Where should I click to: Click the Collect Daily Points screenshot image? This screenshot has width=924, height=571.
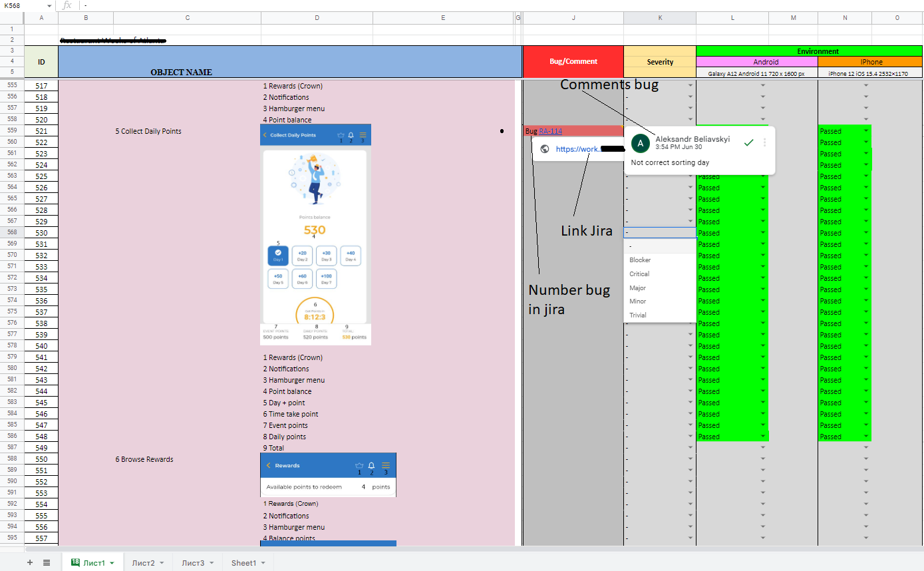pos(315,234)
